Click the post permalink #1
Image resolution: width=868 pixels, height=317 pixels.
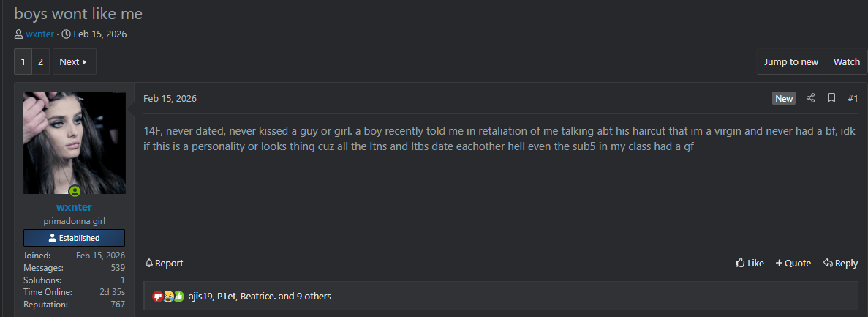(x=852, y=98)
